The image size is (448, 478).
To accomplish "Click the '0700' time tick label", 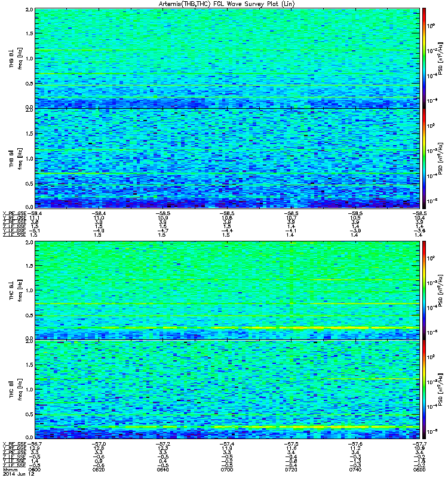I will 227,470.
